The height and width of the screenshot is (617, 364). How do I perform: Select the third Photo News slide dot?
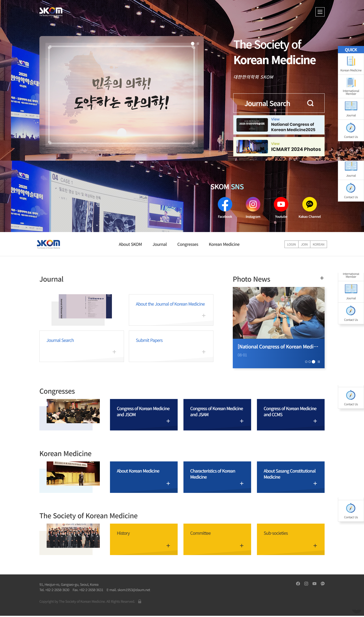click(x=313, y=361)
